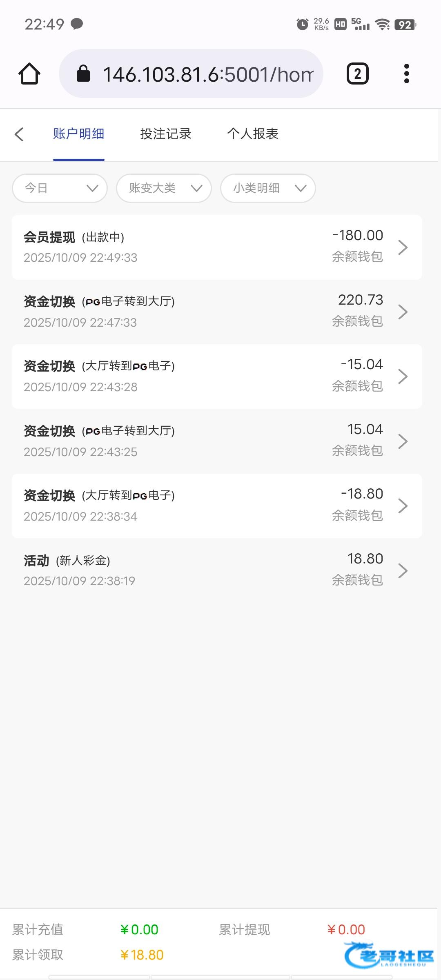Select the 账户明细 tab
This screenshot has width=441, height=980.
(x=79, y=134)
